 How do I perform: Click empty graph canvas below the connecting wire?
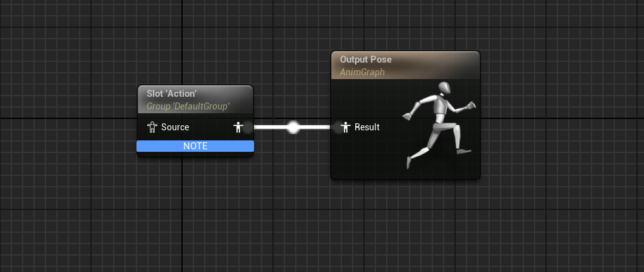(x=291, y=202)
